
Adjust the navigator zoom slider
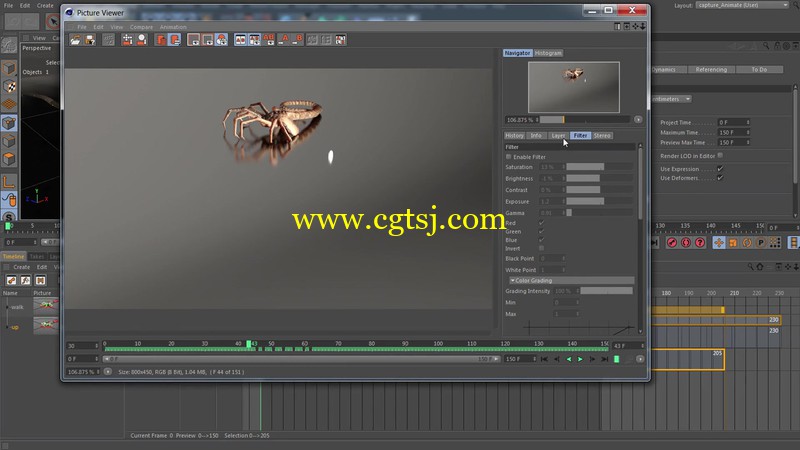pyautogui.click(x=585, y=119)
